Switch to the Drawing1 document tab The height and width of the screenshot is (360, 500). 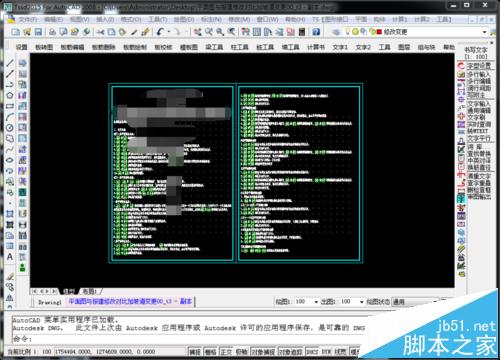[50, 302]
